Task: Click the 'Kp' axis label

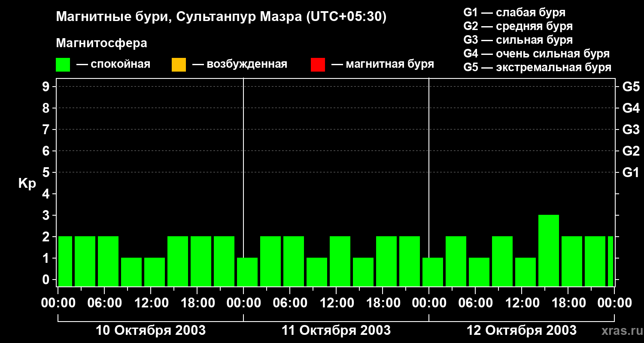Action: 27,184
